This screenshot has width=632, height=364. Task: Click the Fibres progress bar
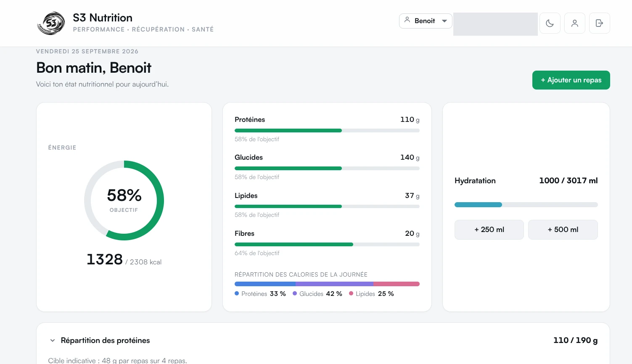pos(327,244)
